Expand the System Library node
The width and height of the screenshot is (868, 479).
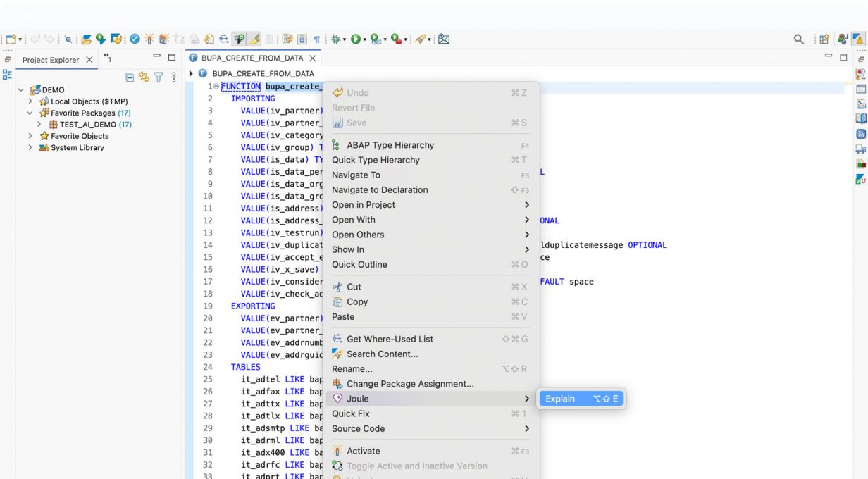click(30, 148)
